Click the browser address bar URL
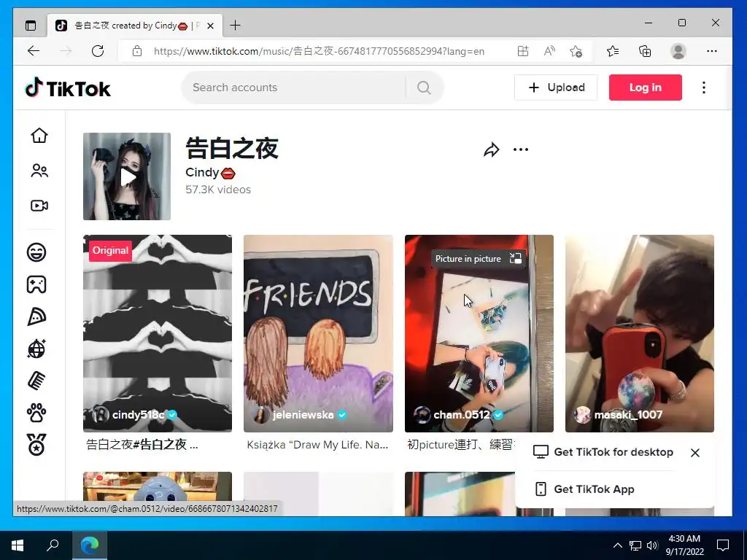Image resolution: width=747 pixels, height=560 pixels. pyautogui.click(x=319, y=51)
